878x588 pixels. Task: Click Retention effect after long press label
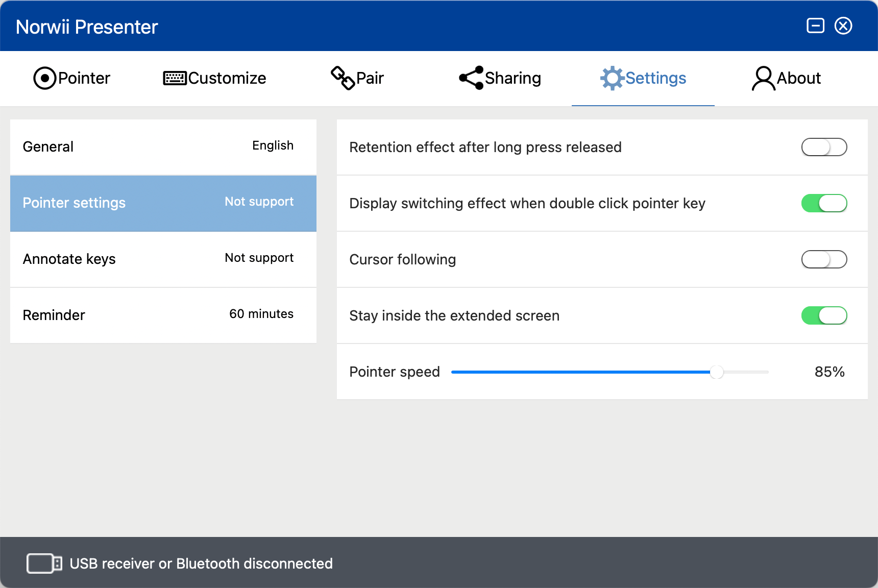click(x=485, y=147)
